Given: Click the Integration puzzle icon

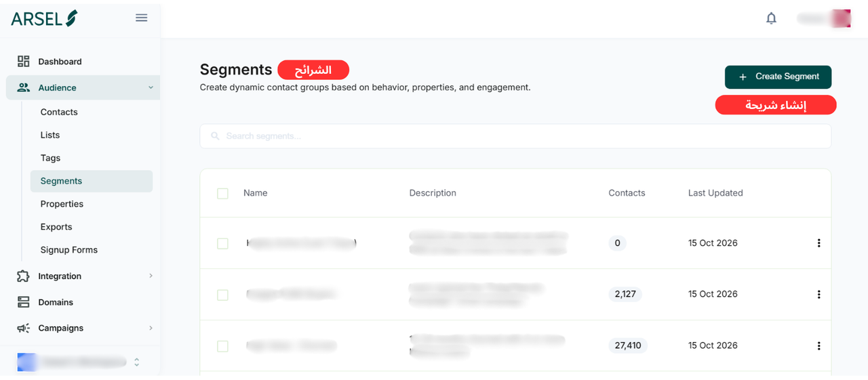Looking at the screenshot, I should click(x=24, y=276).
